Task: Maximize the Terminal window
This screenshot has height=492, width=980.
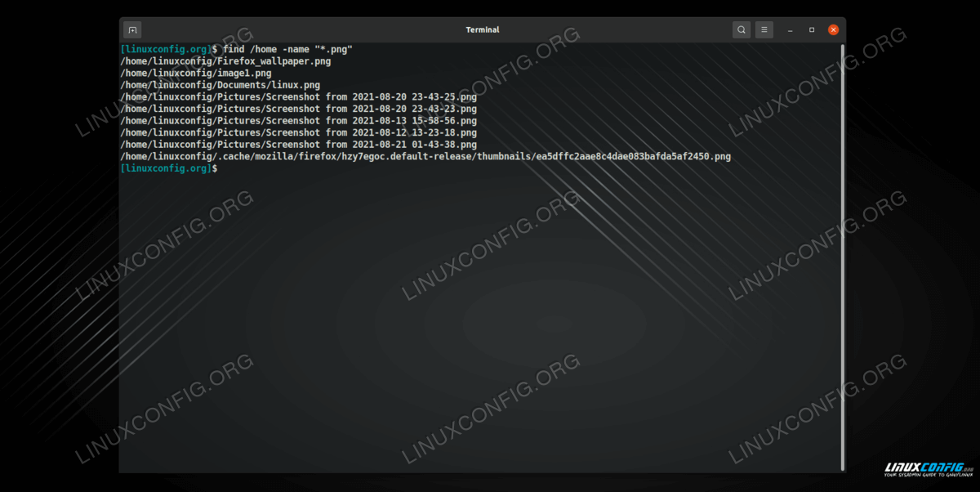Action: [x=812, y=29]
